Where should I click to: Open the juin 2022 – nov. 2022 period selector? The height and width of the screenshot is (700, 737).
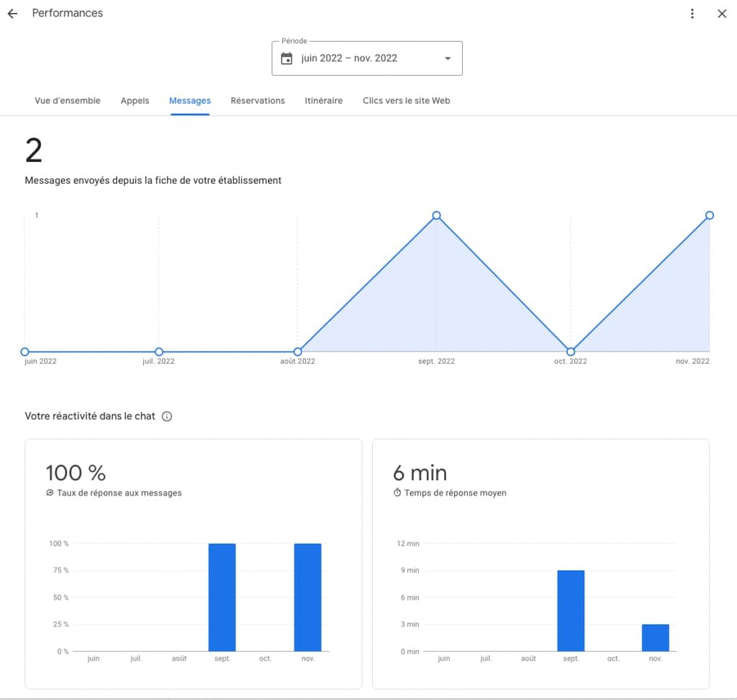click(x=367, y=58)
